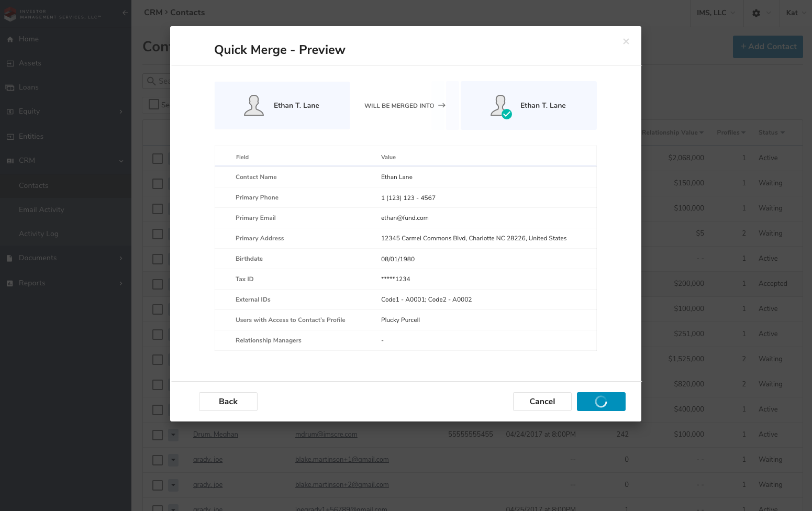Click the blake.martinson+1@gmail.com email link
The image size is (812, 511).
pyautogui.click(x=342, y=460)
